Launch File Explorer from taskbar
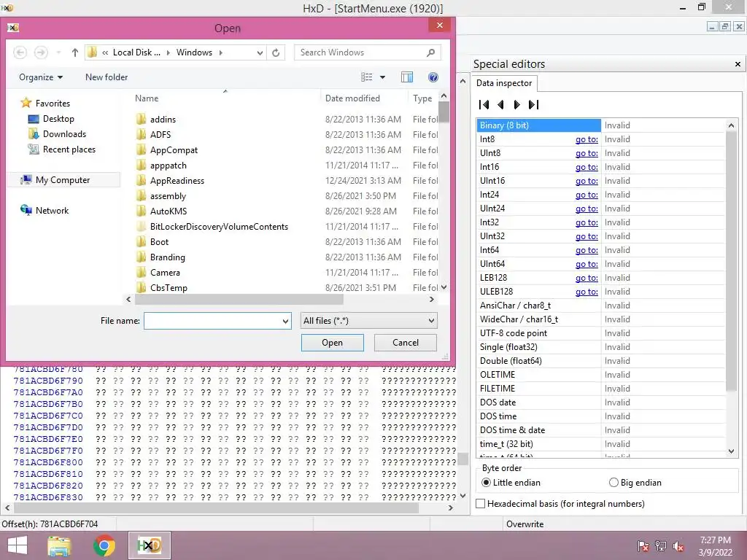Viewport: 747px width, 560px height. click(59, 545)
